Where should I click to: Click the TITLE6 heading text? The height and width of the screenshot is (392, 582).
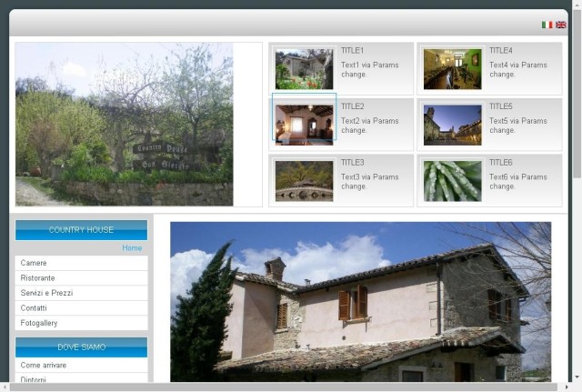point(501,163)
